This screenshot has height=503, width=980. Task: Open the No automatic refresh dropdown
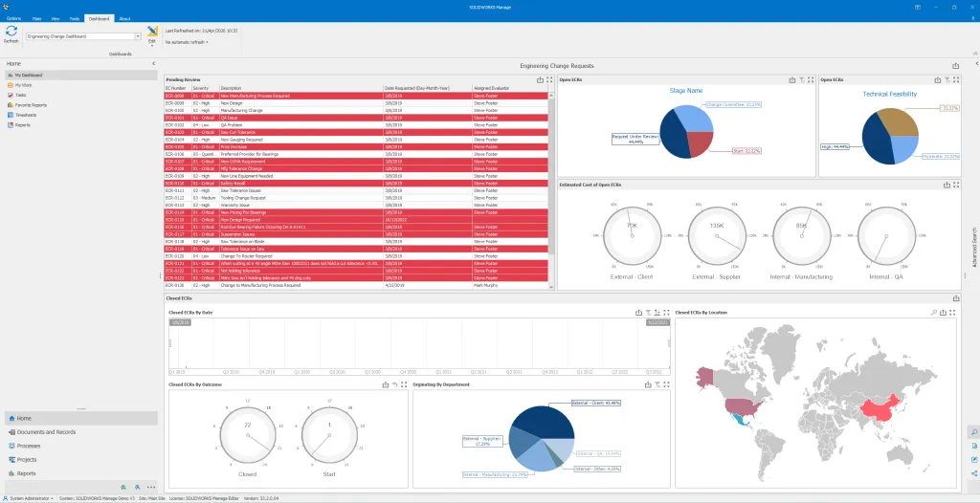(187, 42)
